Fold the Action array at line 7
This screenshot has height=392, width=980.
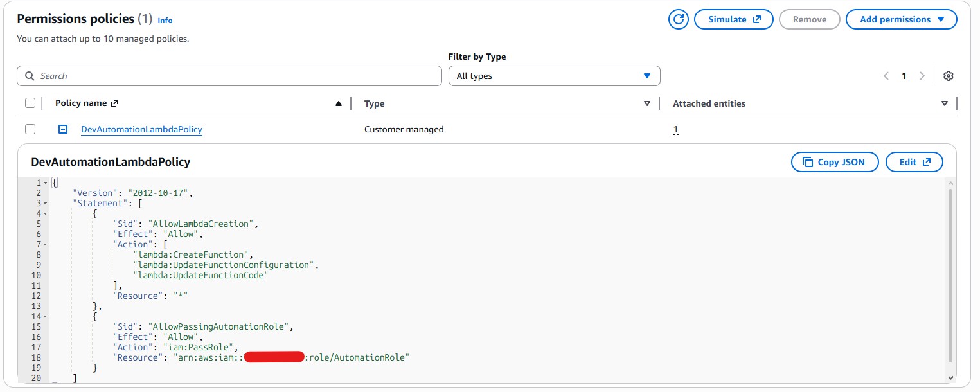pyautogui.click(x=46, y=245)
